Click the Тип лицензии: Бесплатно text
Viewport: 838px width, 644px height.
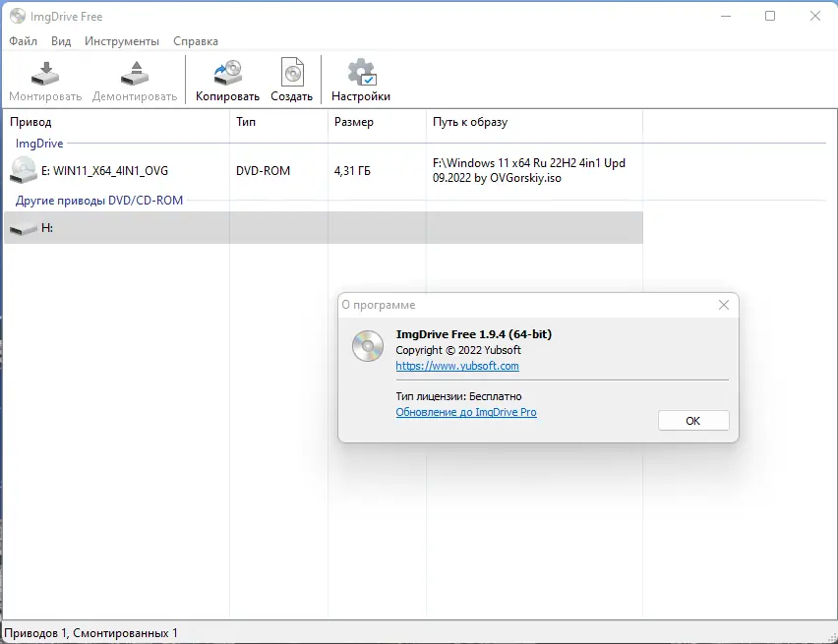[x=458, y=396]
